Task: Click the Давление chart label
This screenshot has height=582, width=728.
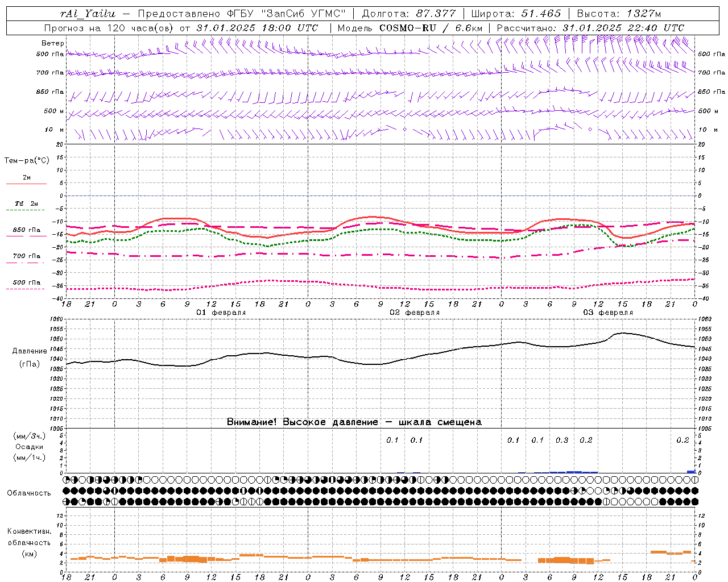Action: pos(30,351)
